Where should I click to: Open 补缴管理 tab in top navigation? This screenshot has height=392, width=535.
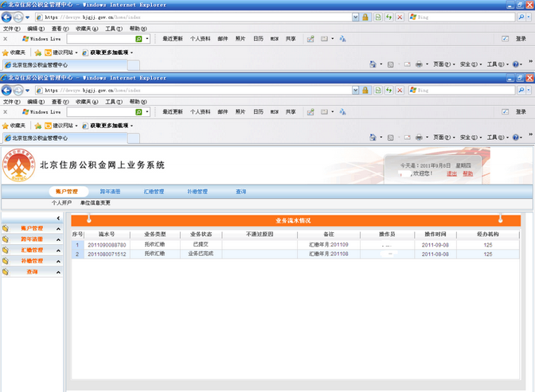click(x=197, y=192)
